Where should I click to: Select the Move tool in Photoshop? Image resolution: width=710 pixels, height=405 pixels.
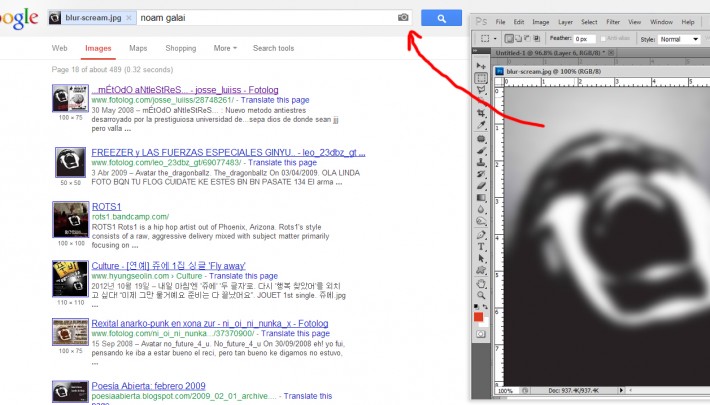click(x=481, y=66)
